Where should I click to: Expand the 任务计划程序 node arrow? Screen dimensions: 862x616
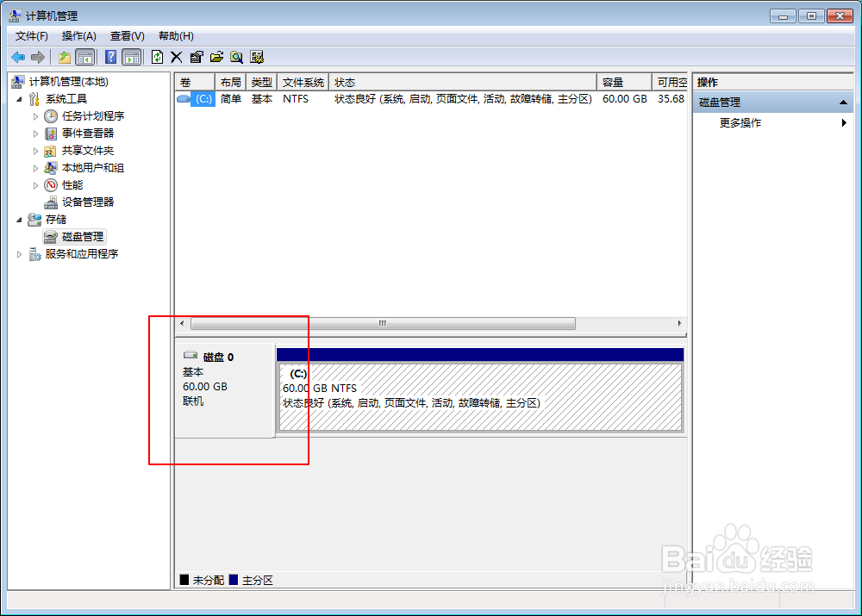(35, 116)
